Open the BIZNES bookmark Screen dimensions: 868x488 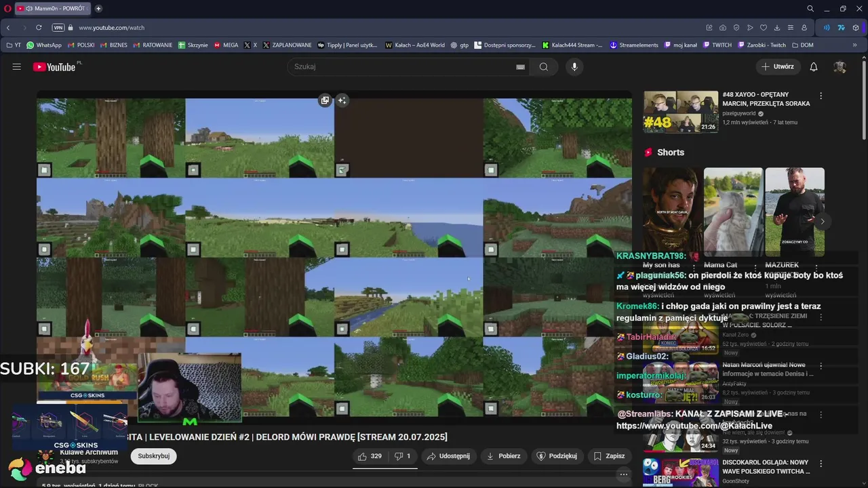(x=113, y=45)
